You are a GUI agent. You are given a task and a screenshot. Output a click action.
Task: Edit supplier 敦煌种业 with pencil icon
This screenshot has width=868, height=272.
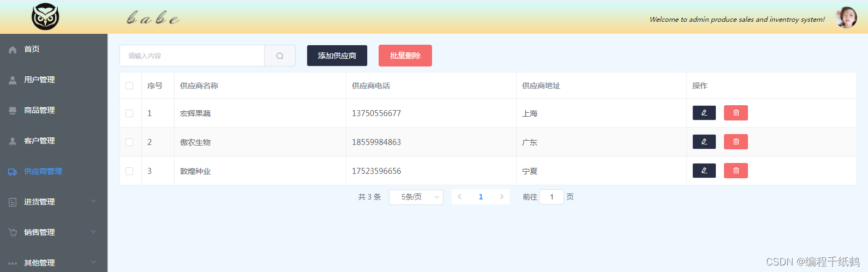[x=704, y=171]
